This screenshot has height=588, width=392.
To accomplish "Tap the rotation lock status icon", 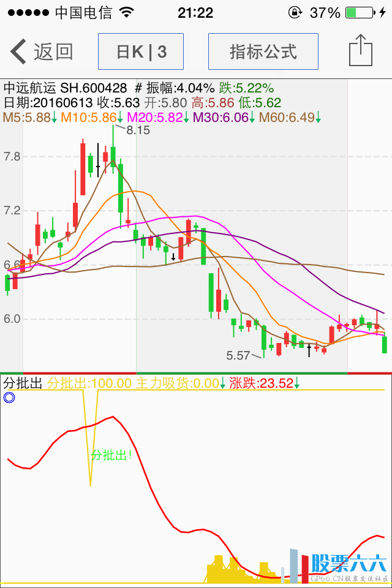I will point(295,12).
